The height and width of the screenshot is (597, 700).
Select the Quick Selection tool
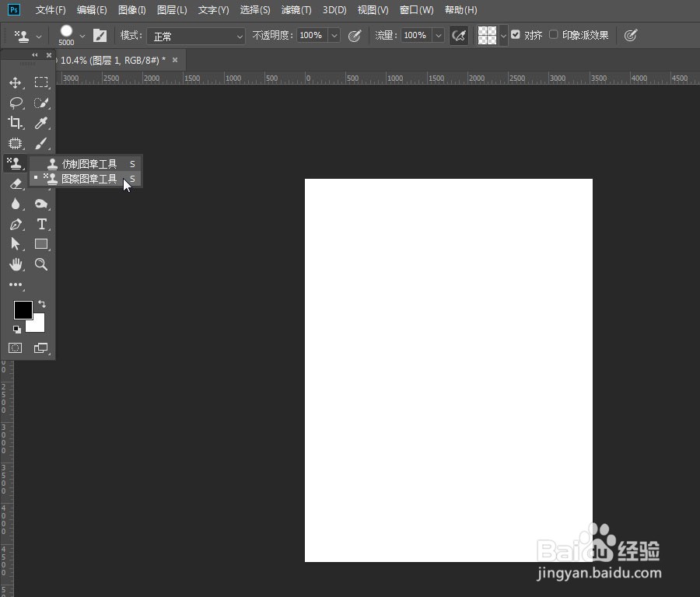click(41, 103)
